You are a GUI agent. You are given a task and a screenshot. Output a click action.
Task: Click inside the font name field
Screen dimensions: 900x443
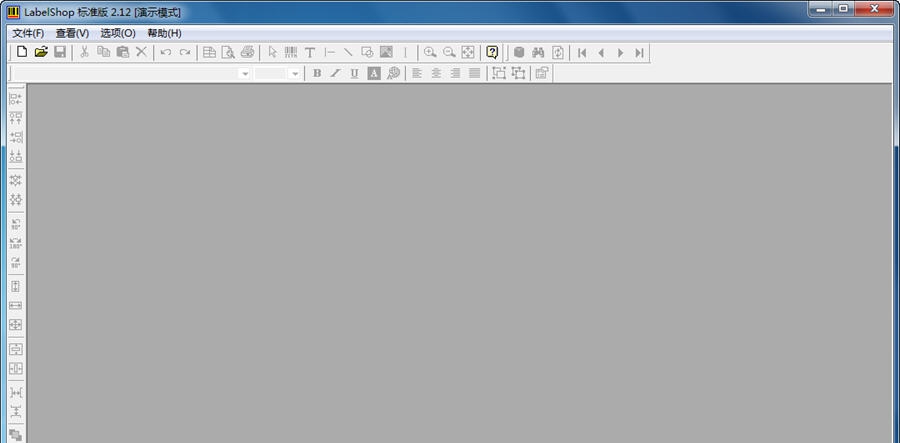(x=127, y=73)
